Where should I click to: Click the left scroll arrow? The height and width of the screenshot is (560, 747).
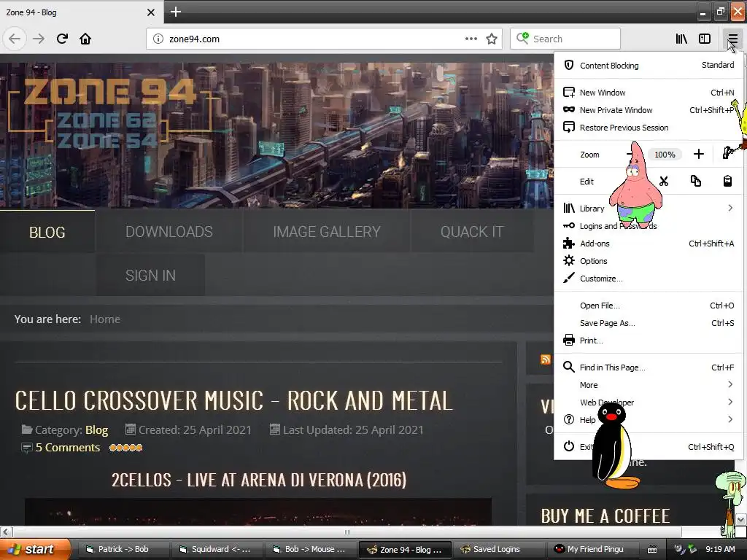click(6, 532)
